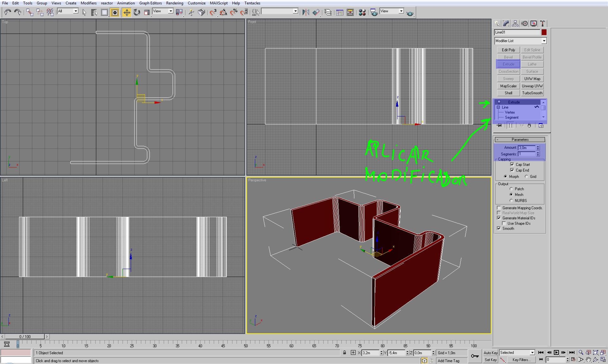Click the red object color swatch
608x364 pixels.
click(x=544, y=32)
